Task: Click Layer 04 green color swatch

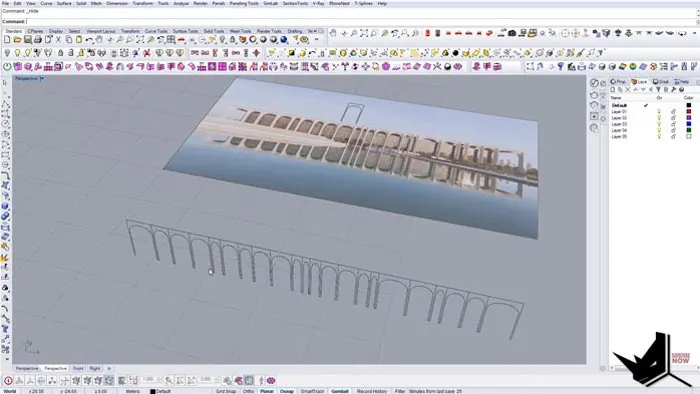Action: coord(688,130)
